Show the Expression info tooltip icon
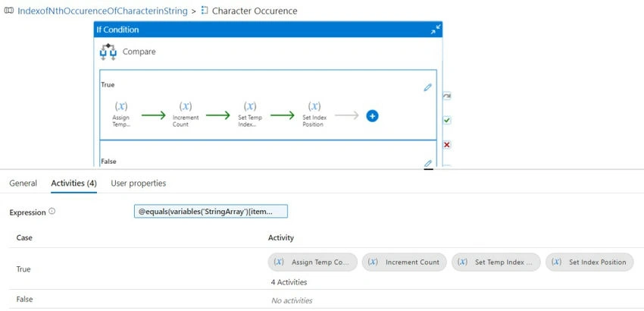This screenshot has width=644, height=311. coord(52,212)
